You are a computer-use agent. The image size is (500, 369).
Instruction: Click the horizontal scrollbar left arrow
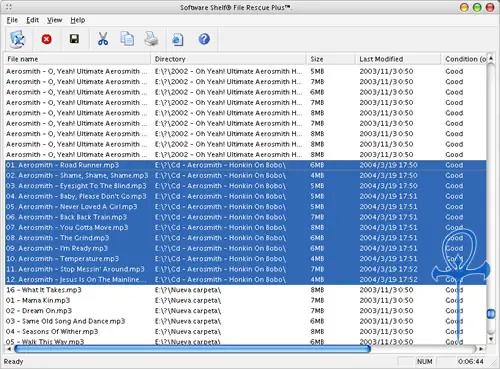9,349
